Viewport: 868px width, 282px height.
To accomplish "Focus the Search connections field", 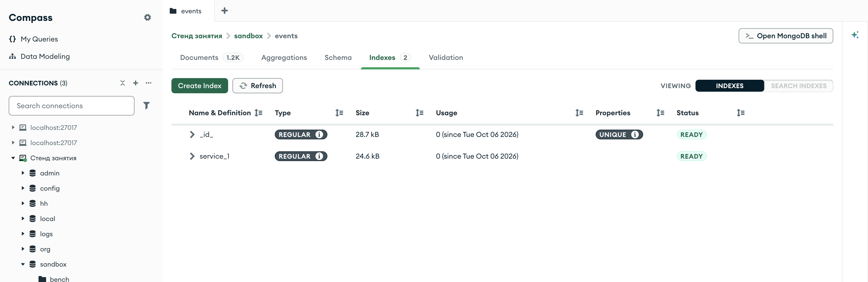I will pyautogui.click(x=71, y=106).
